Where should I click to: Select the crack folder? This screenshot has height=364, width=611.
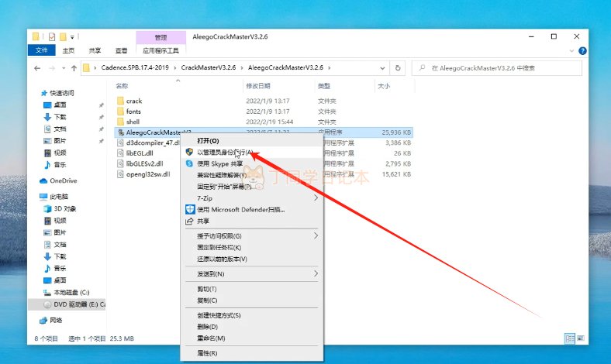134,101
